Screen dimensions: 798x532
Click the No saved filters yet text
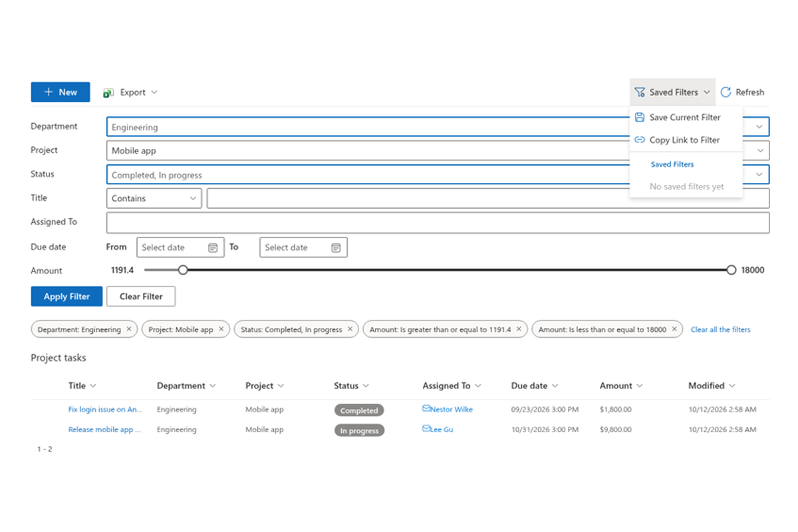pos(687,187)
